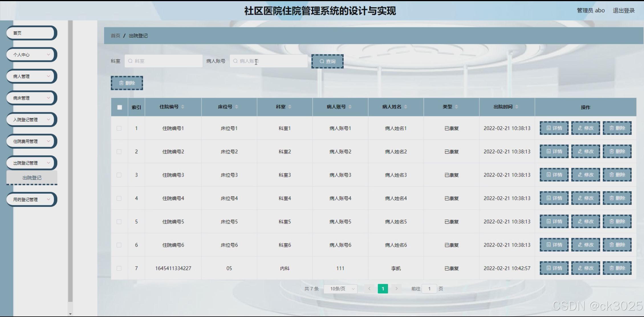Check the select-all checkbox in table header
The image size is (644, 317).
click(x=119, y=107)
